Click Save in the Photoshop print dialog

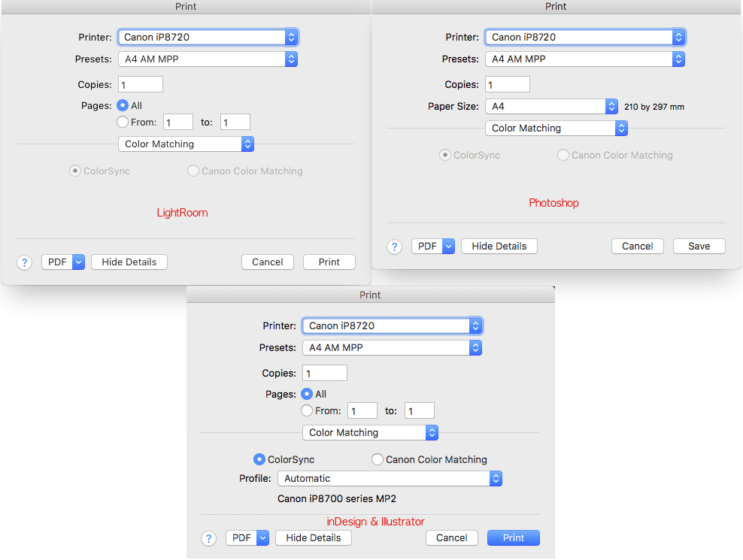click(x=699, y=246)
